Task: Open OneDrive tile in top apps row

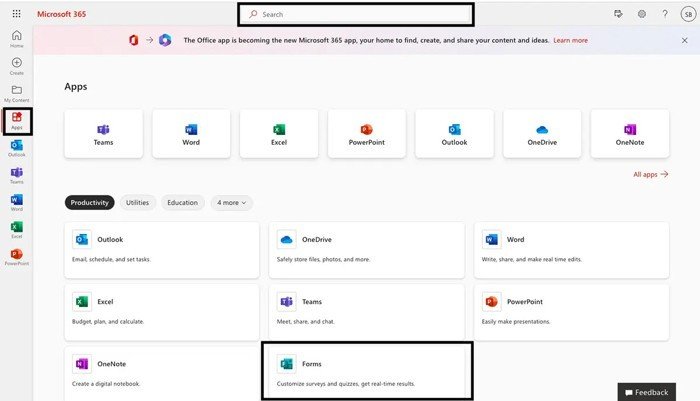Action: pyautogui.click(x=542, y=134)
